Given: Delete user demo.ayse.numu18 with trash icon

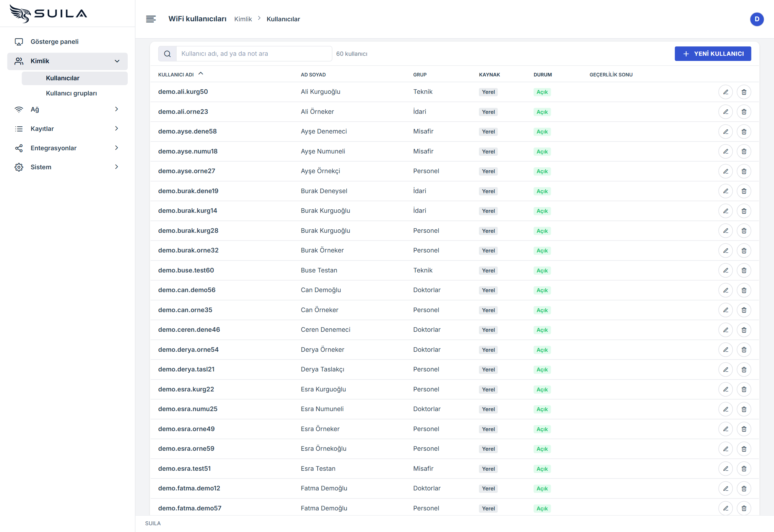Looking at the screenshot, I should (744, 151).
